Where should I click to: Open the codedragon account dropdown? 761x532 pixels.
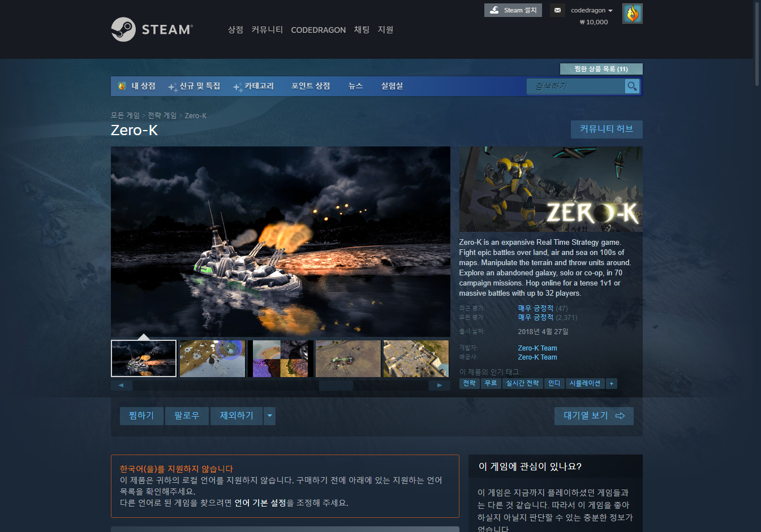click(x=591, y=10)
